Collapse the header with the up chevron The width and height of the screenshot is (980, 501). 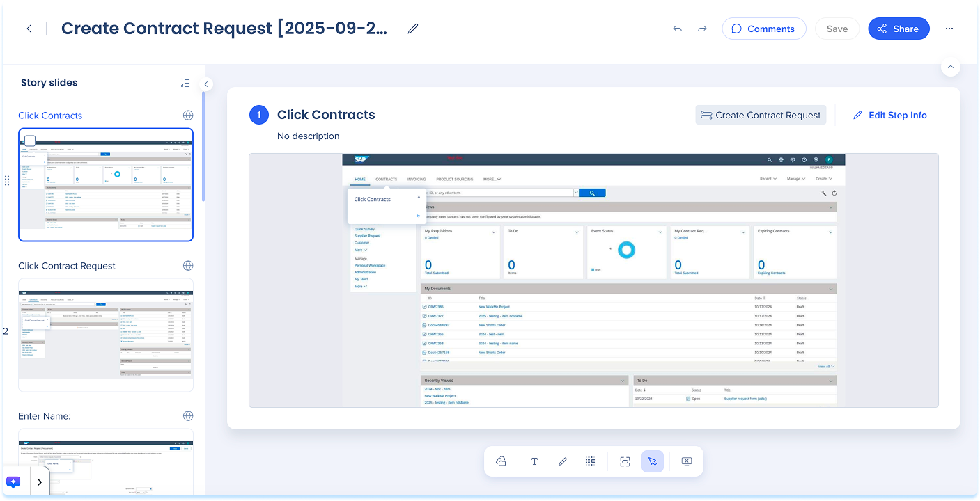tap(950, 67)
